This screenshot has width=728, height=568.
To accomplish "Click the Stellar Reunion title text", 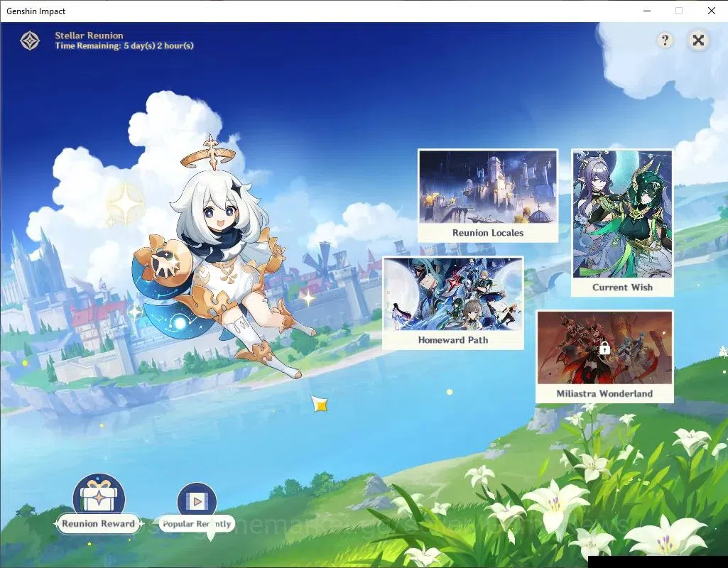I will (x=89, y=35).
